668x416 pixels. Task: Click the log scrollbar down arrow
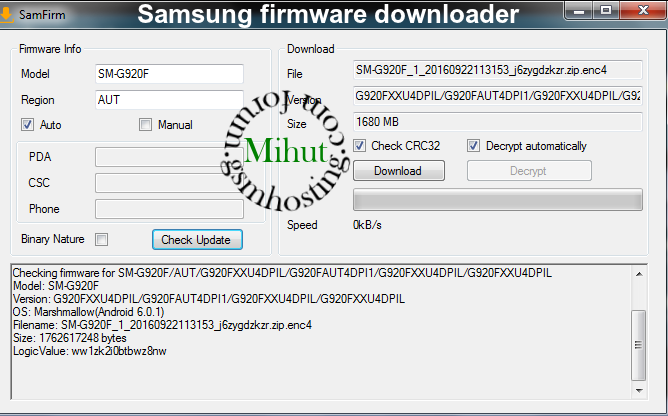[639, 390]
